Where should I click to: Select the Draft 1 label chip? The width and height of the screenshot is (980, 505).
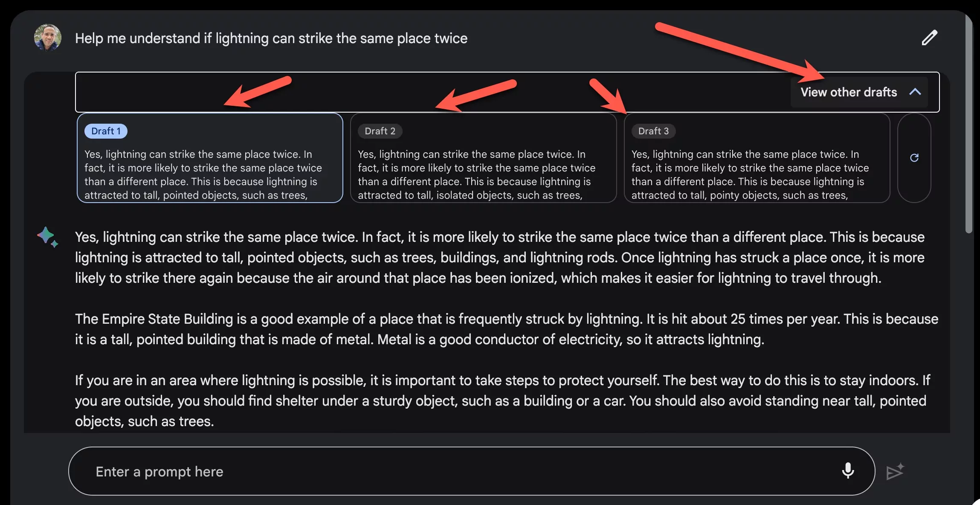point(106,131)
